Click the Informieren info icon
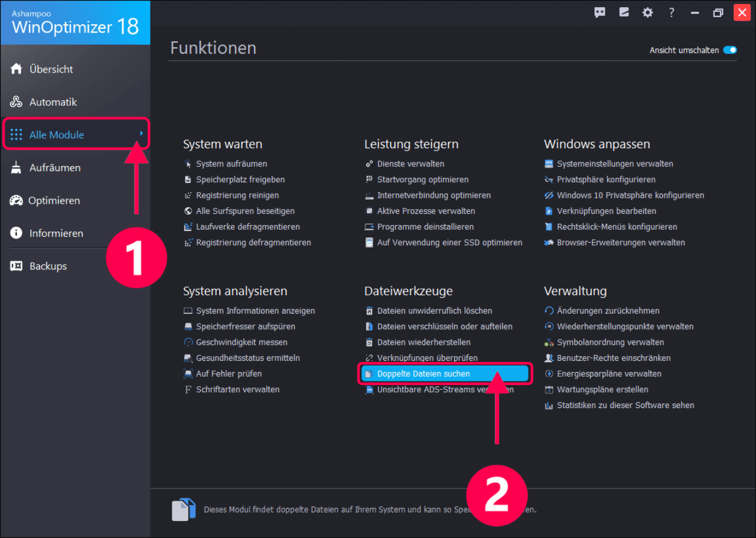 (17, 233)
